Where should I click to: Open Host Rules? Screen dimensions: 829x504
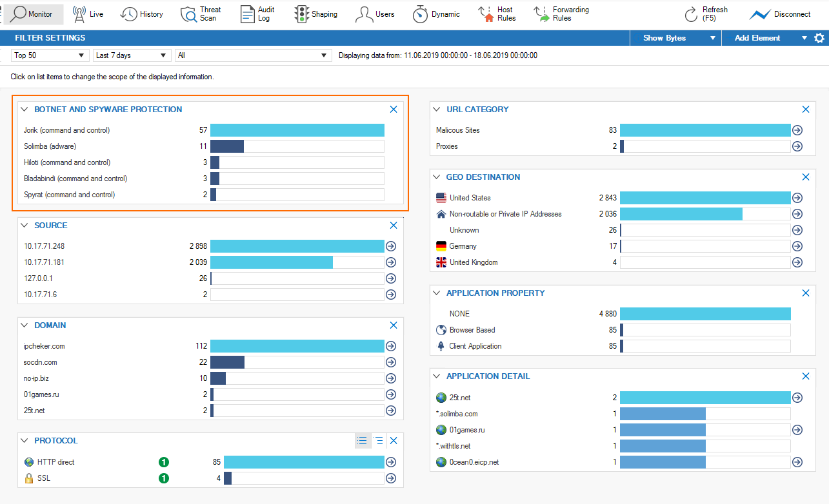(x=496, y=14)
